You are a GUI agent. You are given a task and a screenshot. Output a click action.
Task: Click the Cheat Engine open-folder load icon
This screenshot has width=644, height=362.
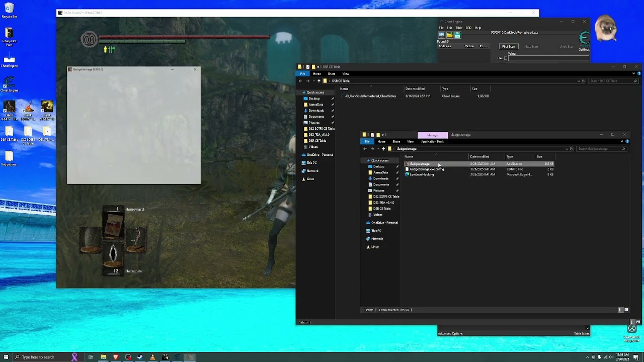(450, 35)
